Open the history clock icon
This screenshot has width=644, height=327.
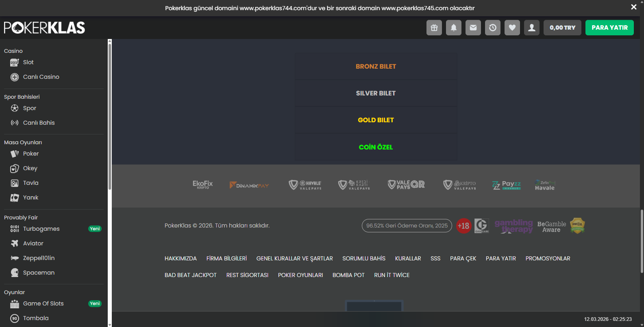[x=493, y=28]
